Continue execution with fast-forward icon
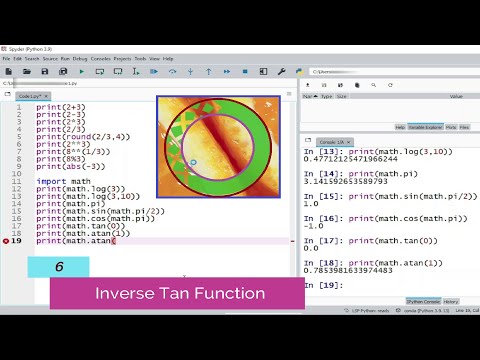480x360 pixels. tap(227, 71)
